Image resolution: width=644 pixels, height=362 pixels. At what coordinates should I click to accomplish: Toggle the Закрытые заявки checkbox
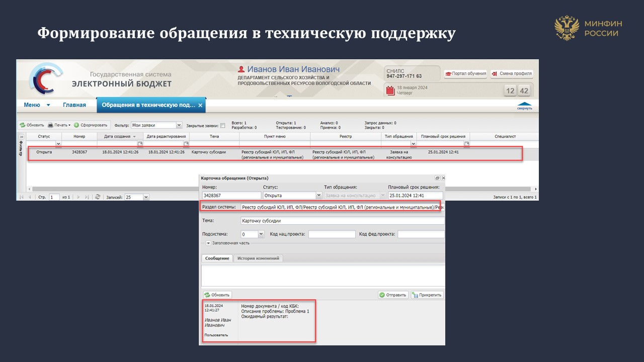(223, 126)
